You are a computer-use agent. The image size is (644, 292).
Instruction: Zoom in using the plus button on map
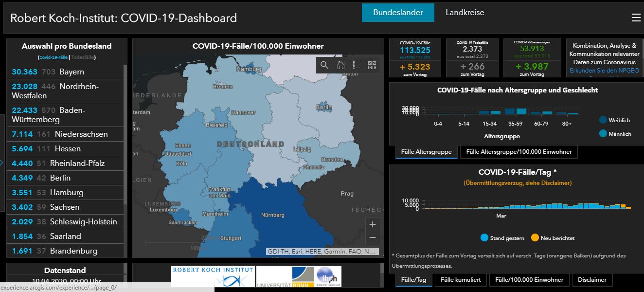[372, 224]
